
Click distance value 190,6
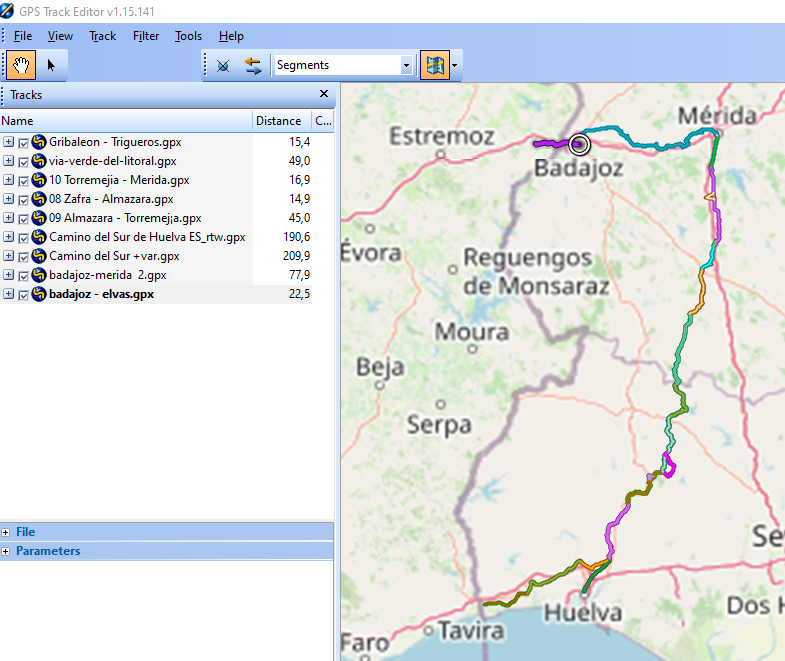coord(296,237)
